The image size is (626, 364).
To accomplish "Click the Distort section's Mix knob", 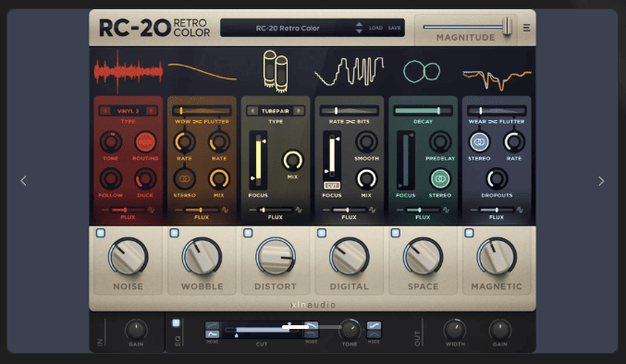I will click(x=292, y=160).
